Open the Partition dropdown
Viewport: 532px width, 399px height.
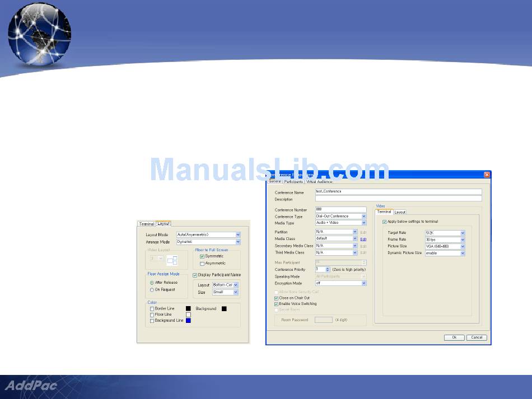pyautogui.click(x=336, y=232)
